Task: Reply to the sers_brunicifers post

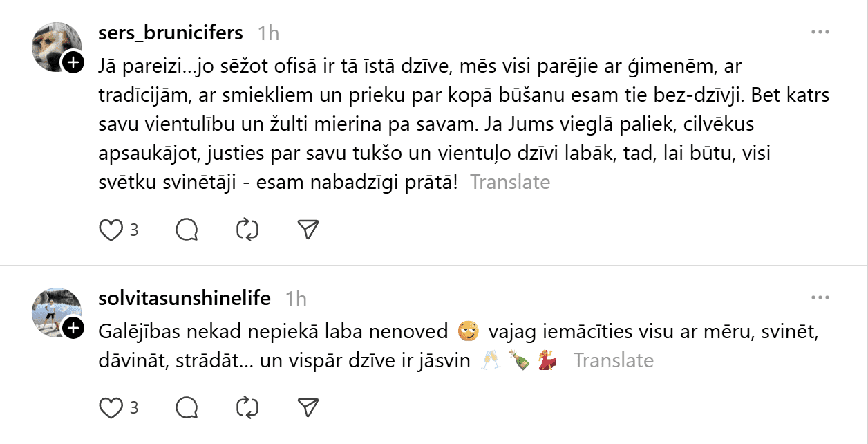Action: coord(187,230)
